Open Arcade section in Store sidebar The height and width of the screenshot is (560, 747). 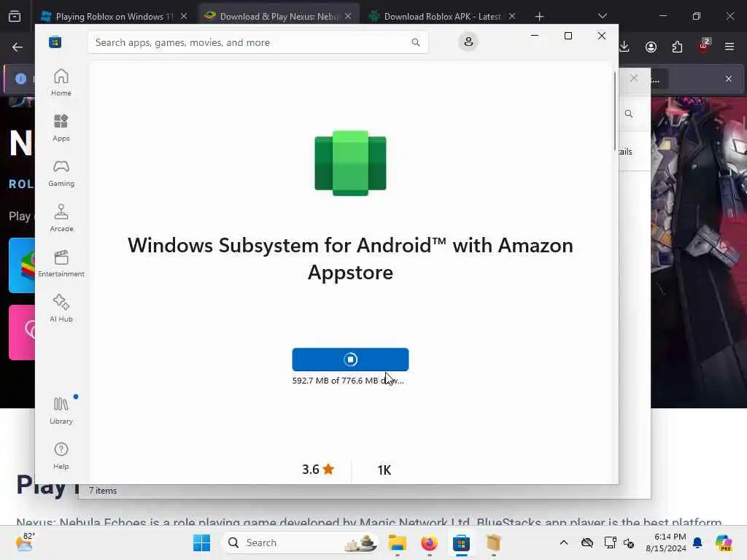pyautogui.click(x=61, y=218)
